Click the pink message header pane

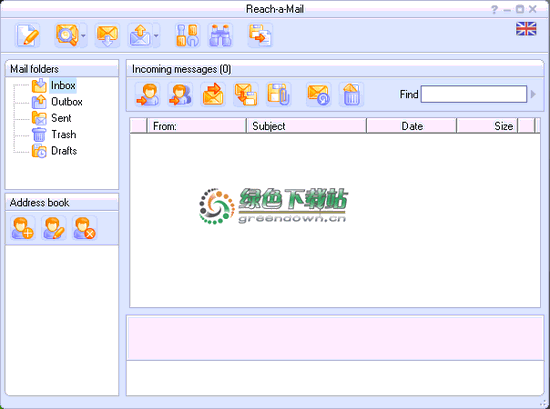pyautogui.click(x=335, y=338)
